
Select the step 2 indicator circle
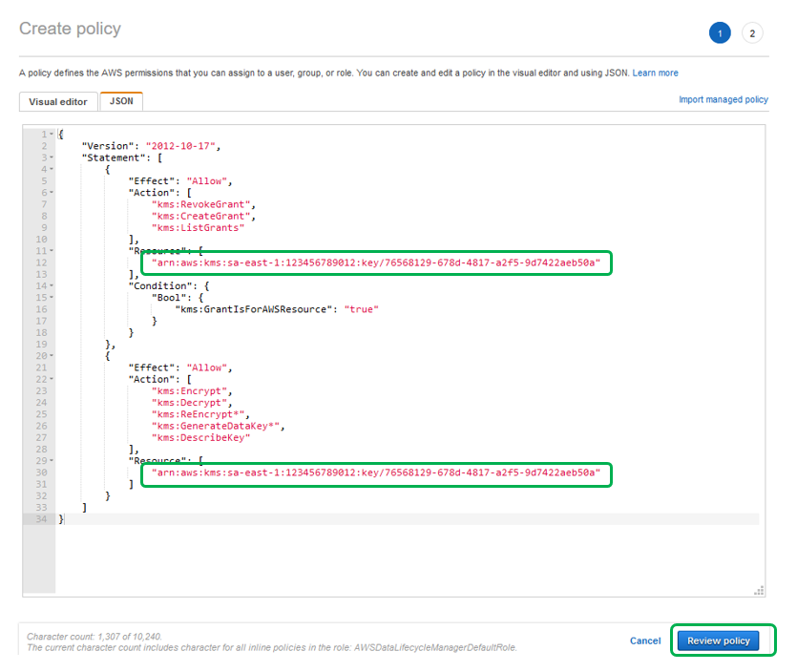click(x=752, y=32)
